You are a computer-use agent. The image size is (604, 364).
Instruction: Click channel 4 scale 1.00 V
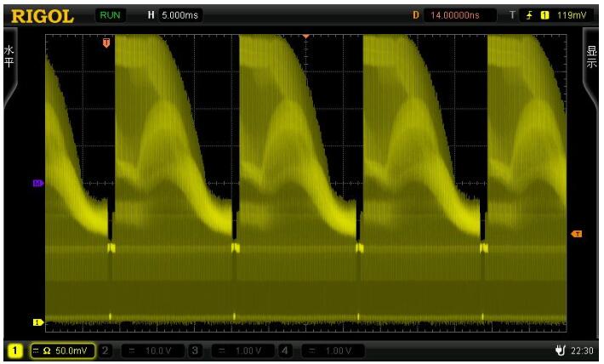(x=327, y=350)
